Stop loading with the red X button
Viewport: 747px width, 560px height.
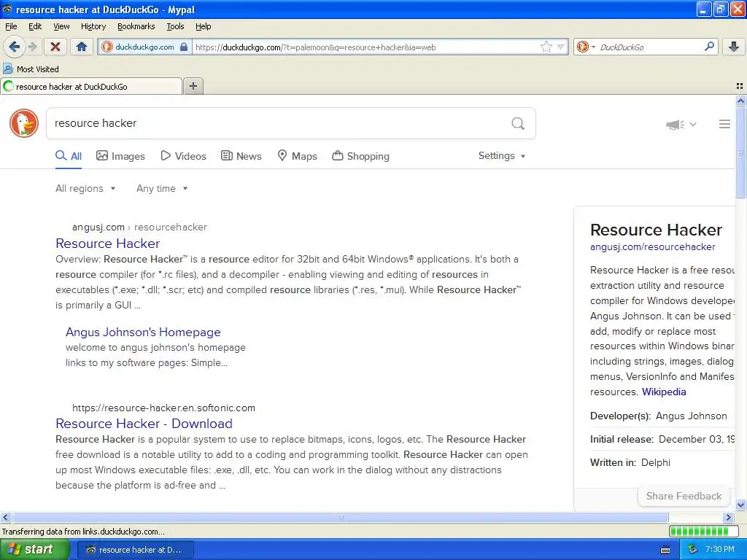[55, 47]
